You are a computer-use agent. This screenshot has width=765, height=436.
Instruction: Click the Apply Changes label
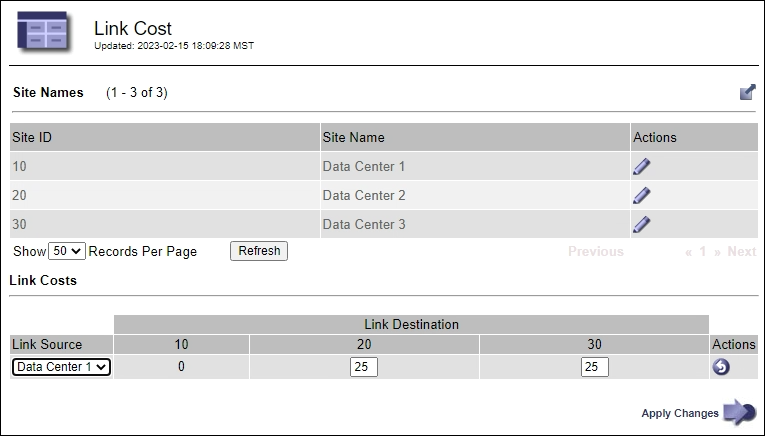tap(680, 413)
